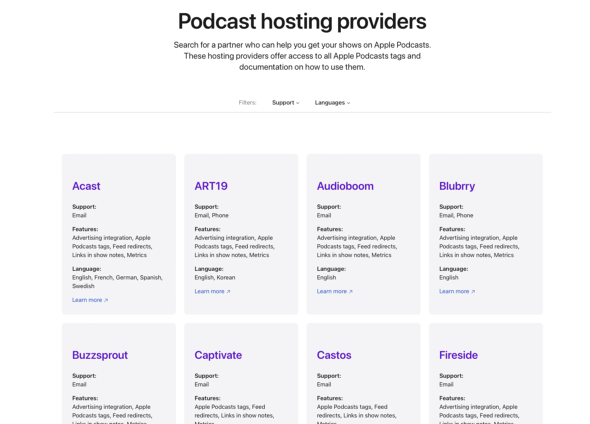Select the Castos provider title
This screenshot has height=424, width=590.
[334, 355]
